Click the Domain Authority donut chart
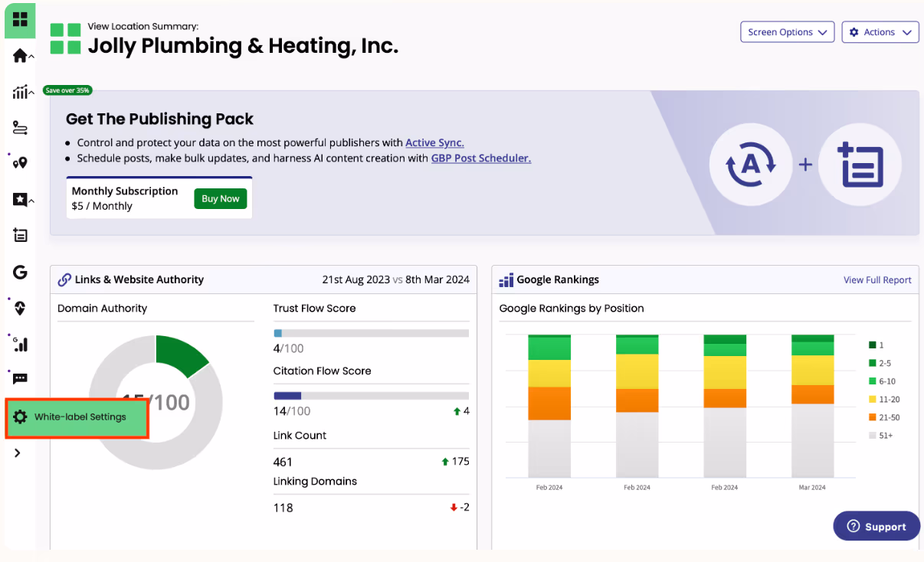The image size is (924, 562). pyautogui.click(x=156, y=402)
